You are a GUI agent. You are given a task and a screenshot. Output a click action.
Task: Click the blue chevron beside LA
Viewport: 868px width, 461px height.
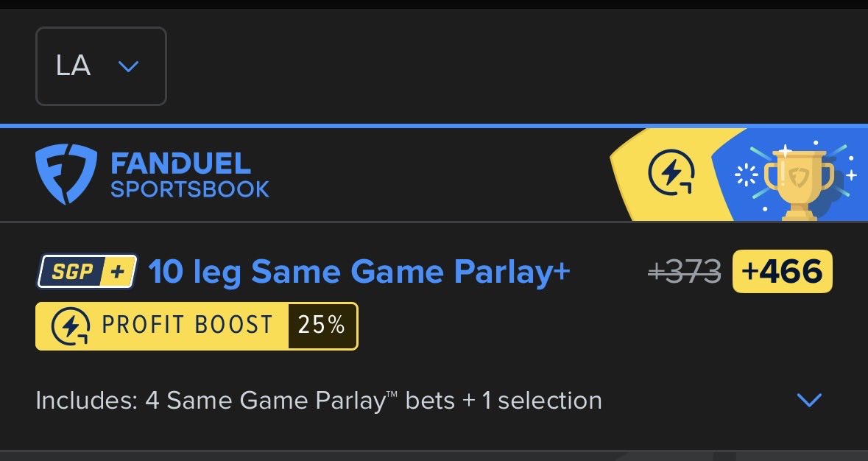pos(128,67)
